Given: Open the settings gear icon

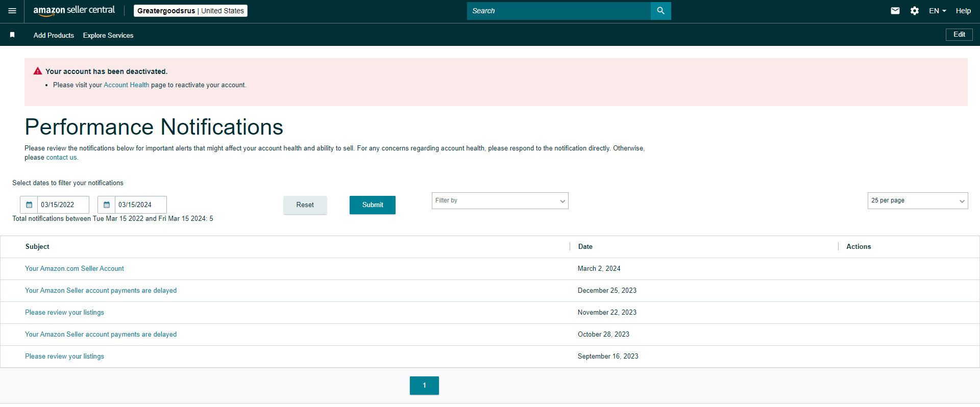Looking at the screenshot, I should [x=915, y=11].
